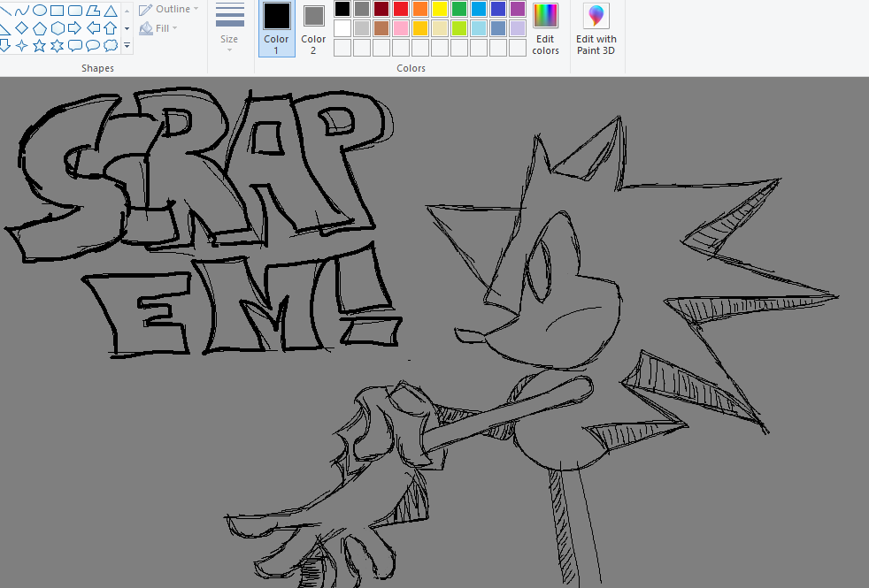This screenshot has height=588, width=869.
Task: Pick the blue-gray palette swatch
Action: point(497,28)
